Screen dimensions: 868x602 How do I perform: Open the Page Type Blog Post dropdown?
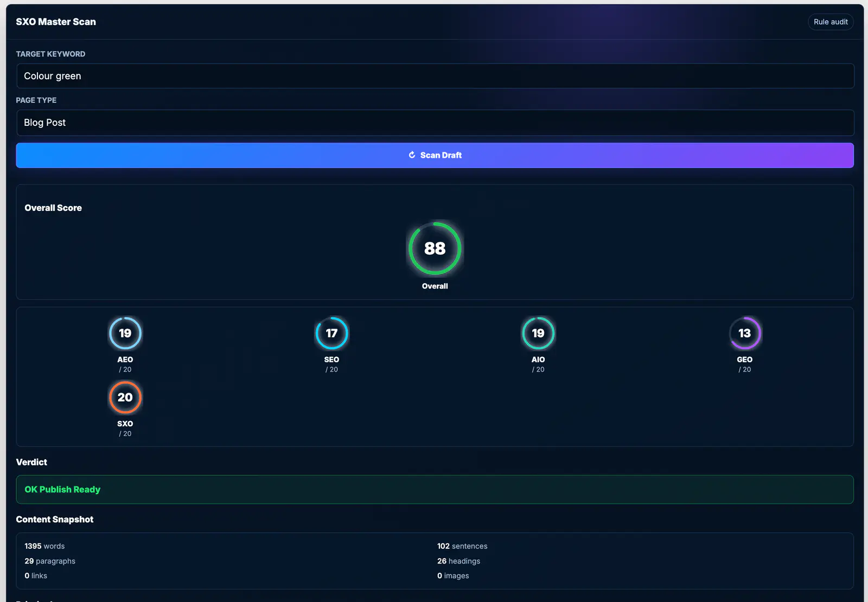coord(435,123)
